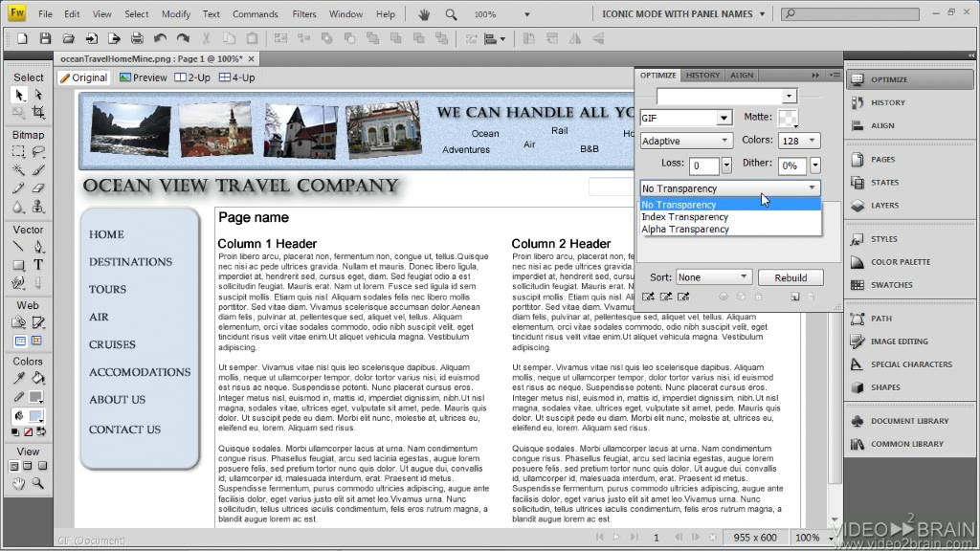Switch to the History tab
The height and width of the screenshot is (551, 980).
click(x=702, y=76)
